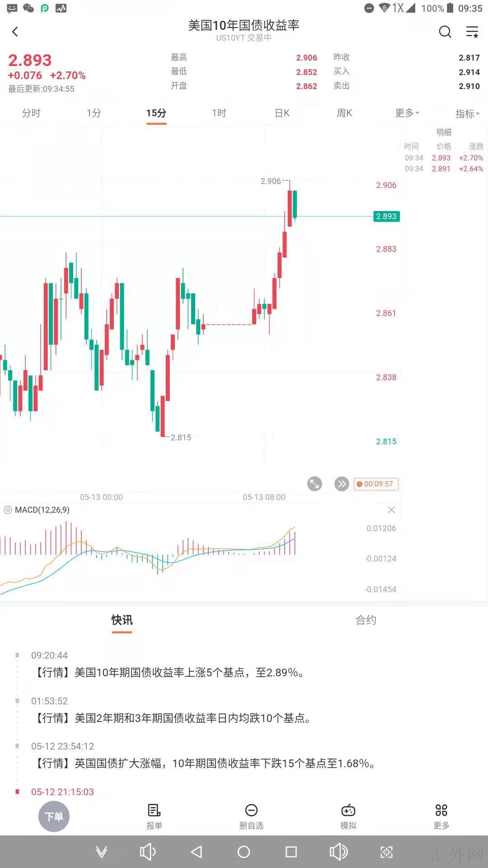488x868 pixels.
Task: Jump to latest candles with double-arrow
Action: (342, 484)
